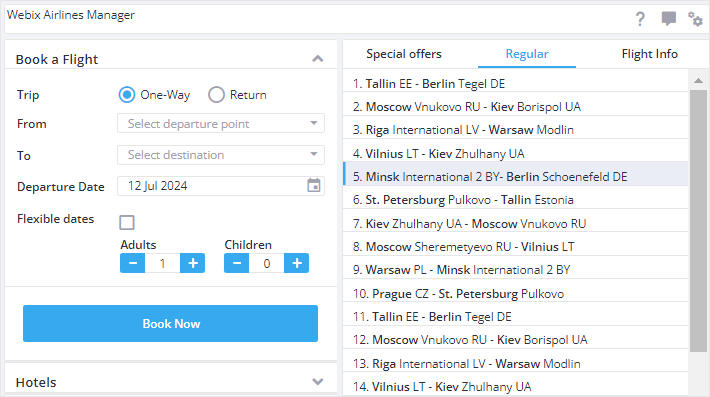Open the chat messages icon
Image resolution: width=710 pixels, height=397 pixels.
[668, 19]
